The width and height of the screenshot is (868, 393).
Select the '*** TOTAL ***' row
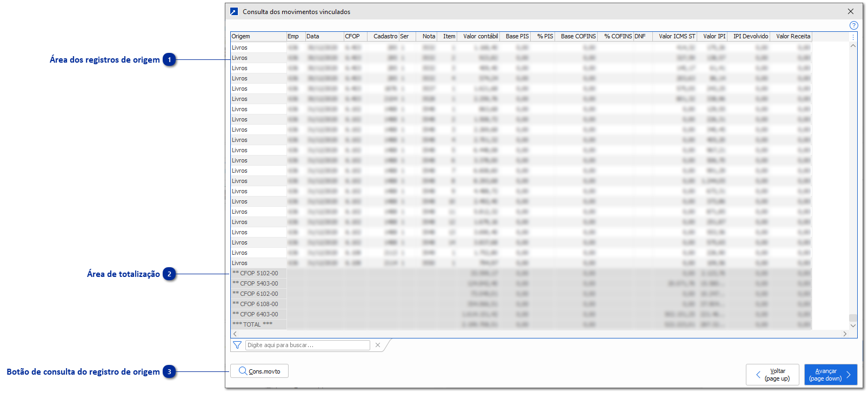coord(521,324)
